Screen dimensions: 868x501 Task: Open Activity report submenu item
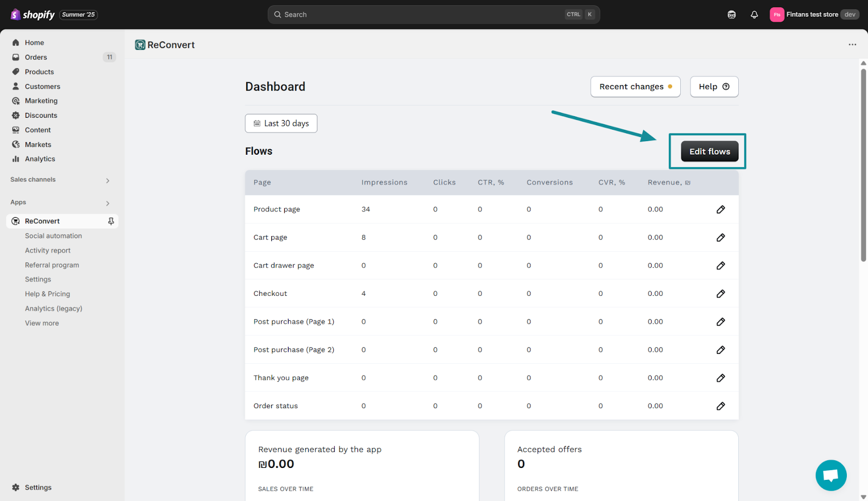click(x=48, y=250)
